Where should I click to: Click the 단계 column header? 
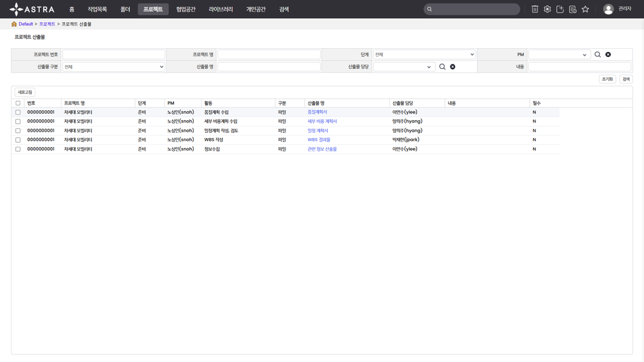click(x=142, y=103)
